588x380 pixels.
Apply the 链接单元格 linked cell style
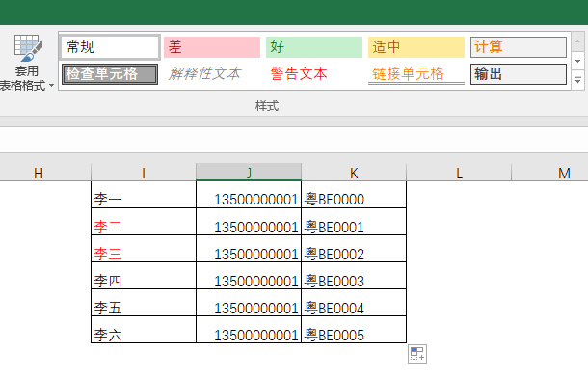point(416,74)
